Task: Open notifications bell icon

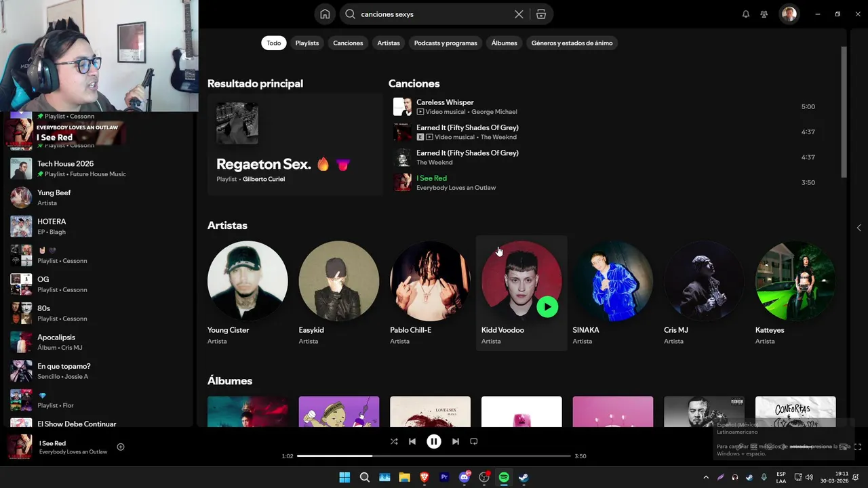Action: 746,14
